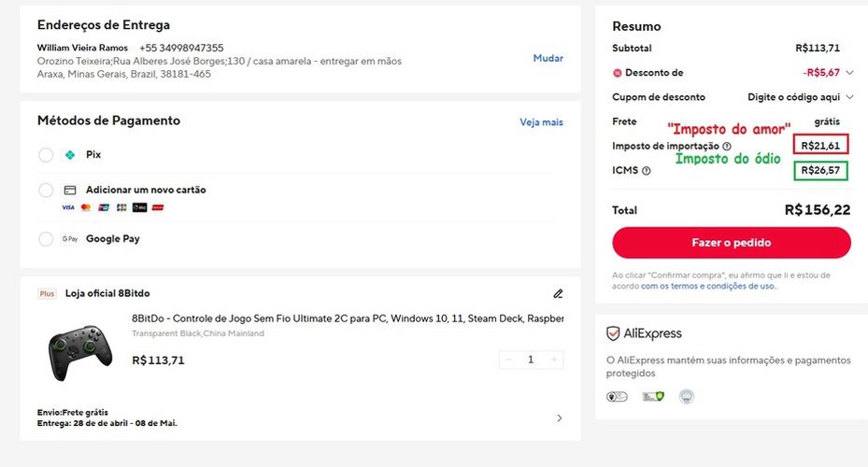Click the quantity field showing 1

531,361
